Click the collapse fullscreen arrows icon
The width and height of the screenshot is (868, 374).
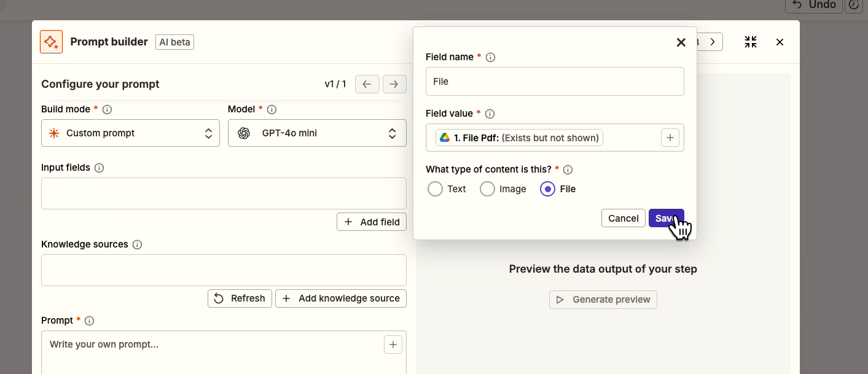pos(751,42)
